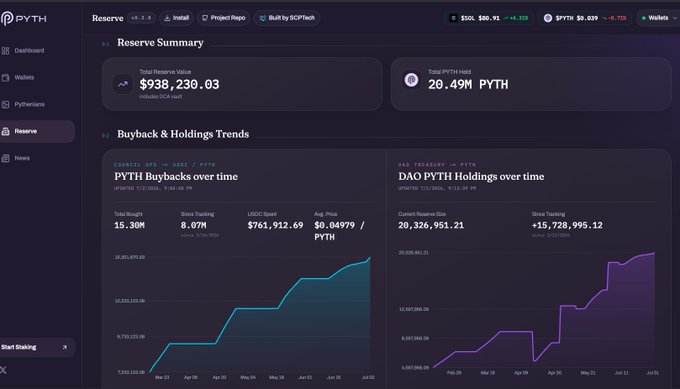Image resolution: width=680 pixels, height=389 pixels.
Task: Click the PYTH token icon in ticker
Action: click(548, 18)
